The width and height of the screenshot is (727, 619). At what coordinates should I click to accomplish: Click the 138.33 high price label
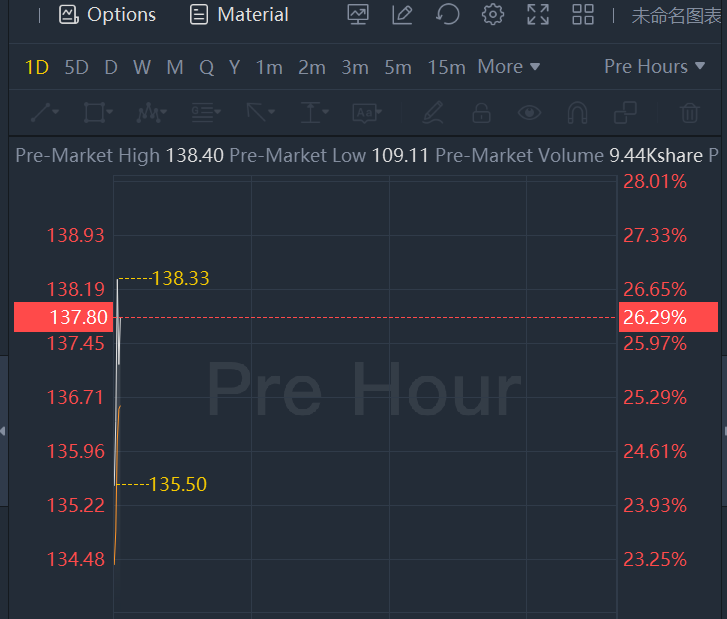click(x=180, y=278)
